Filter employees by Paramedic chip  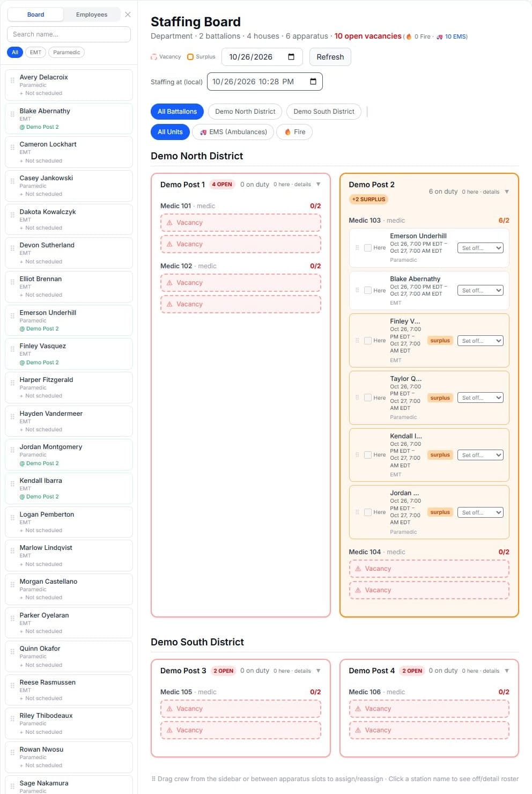66,53
